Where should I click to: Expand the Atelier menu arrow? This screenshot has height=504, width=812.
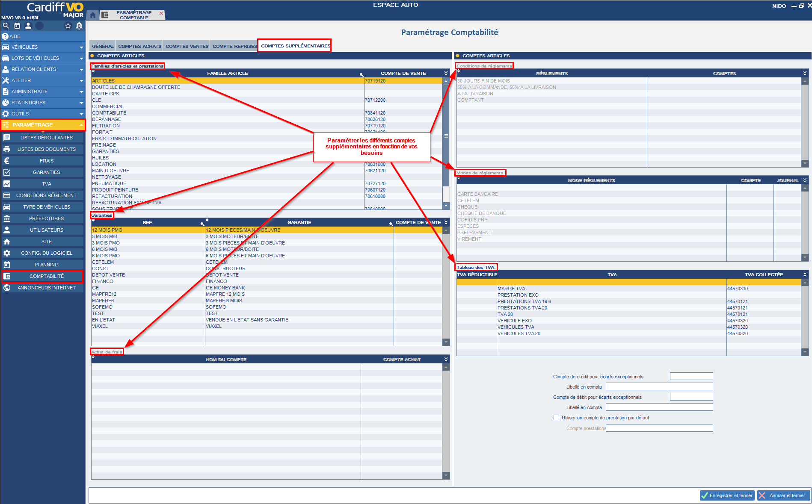81,80
